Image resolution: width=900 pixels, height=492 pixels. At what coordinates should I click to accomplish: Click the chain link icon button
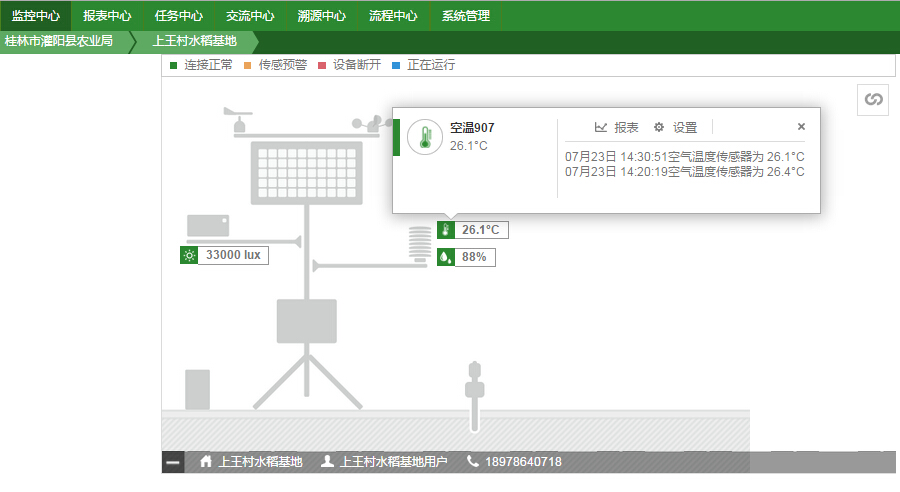pos(873,99)
